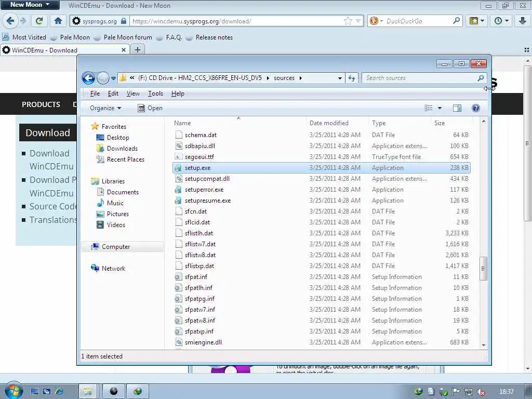Open the browser home page
The height and width of the screenshot is (399, 532).
click(x=58, y=21)
